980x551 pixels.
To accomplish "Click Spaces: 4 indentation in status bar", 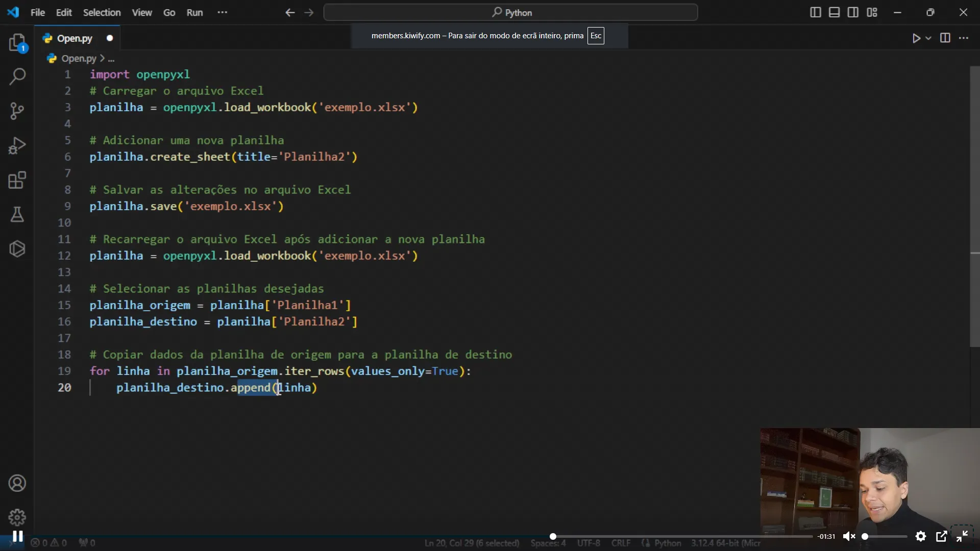I will pos(548,543).
